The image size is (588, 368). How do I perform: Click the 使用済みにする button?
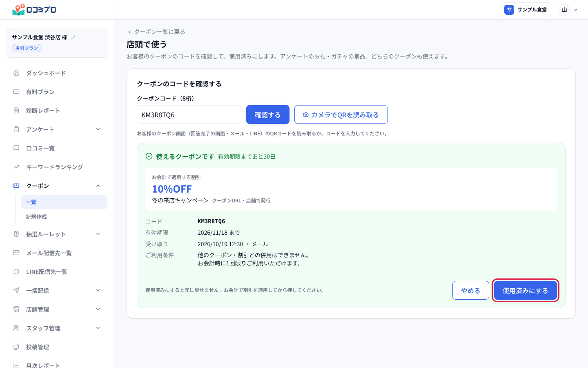tap(526, 290)
